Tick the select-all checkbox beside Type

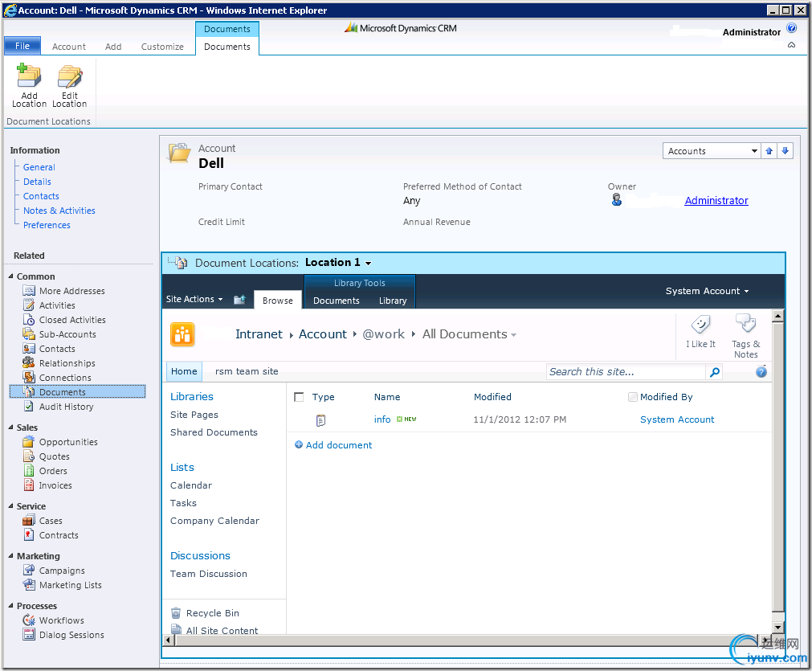pos(299,398)
